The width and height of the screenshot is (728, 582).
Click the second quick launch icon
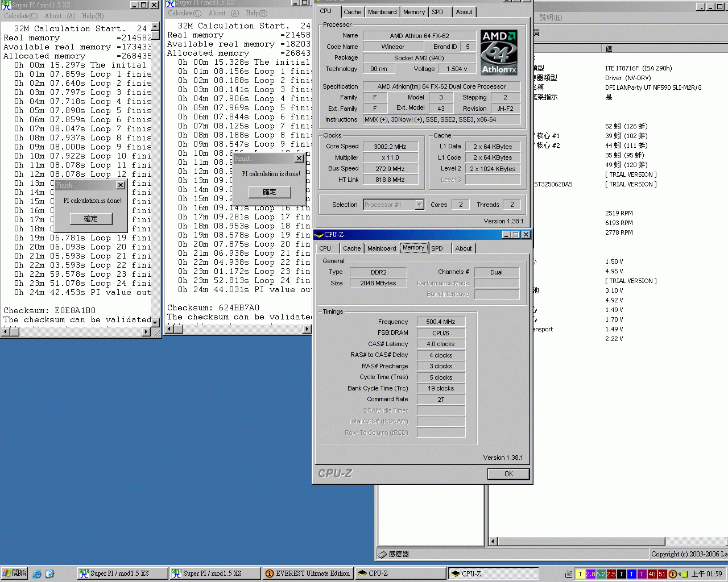[x=49, y=574]
